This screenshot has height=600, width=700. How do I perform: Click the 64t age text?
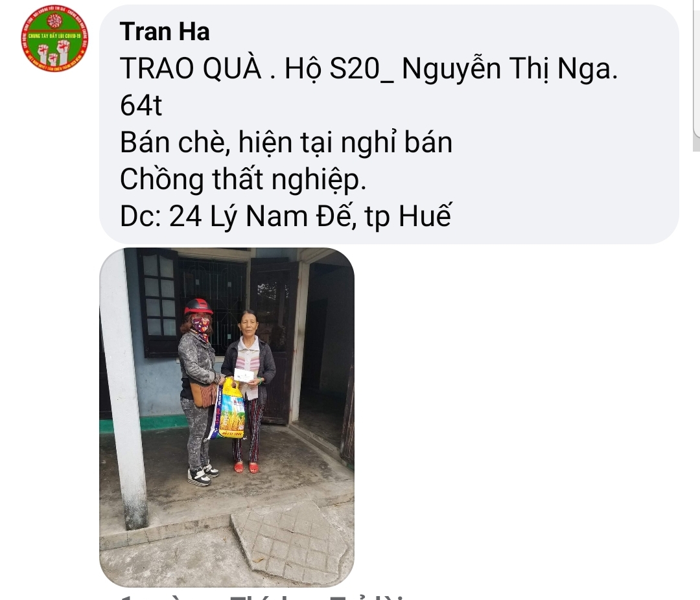coord(141,106)
